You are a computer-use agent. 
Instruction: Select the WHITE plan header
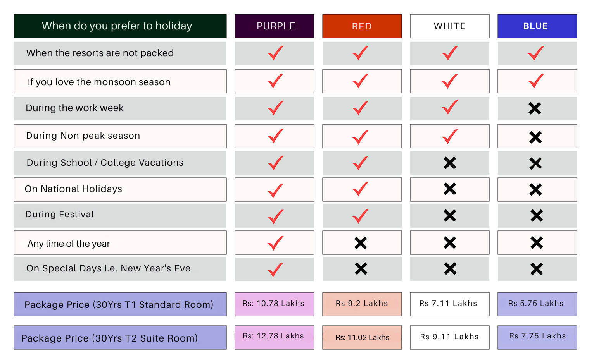point(449,26)
